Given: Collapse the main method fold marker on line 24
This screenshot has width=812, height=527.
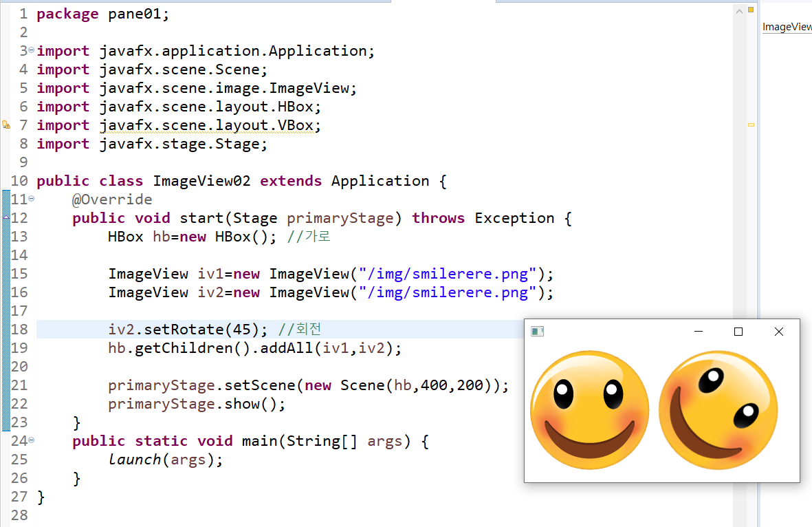Looking at the screenshot, I should (31, 440).
